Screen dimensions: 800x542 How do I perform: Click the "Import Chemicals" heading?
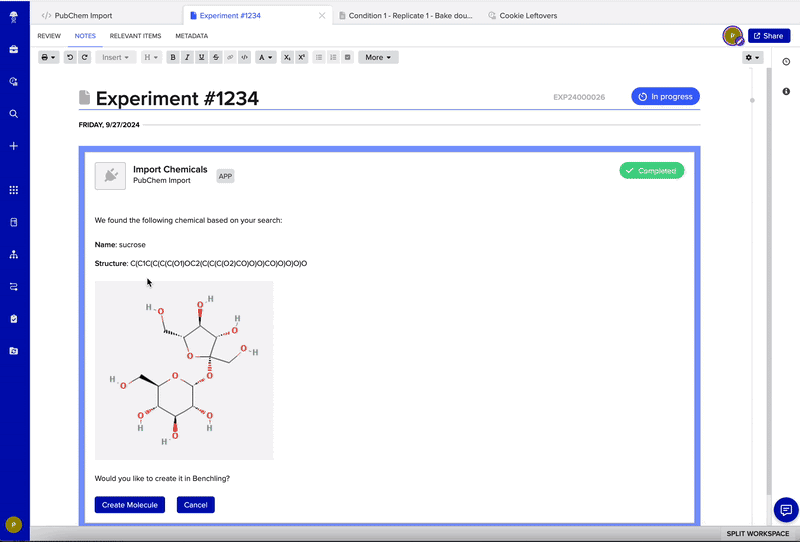(170, 169)
